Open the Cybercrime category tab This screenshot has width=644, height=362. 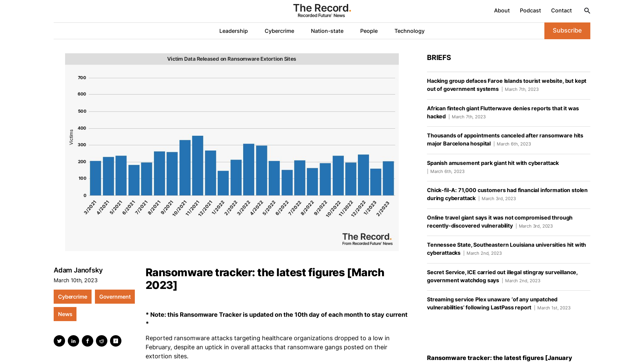(x=279, y=31)
